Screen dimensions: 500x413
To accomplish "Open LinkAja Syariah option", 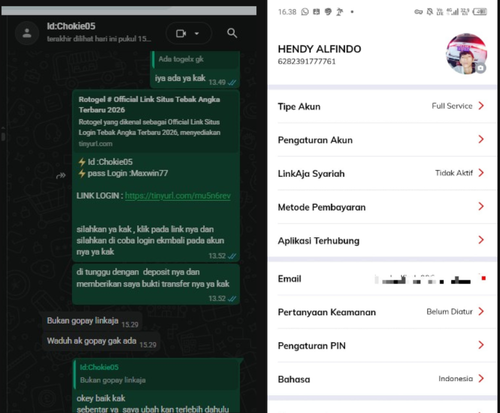I will click(x=382, y=173).
